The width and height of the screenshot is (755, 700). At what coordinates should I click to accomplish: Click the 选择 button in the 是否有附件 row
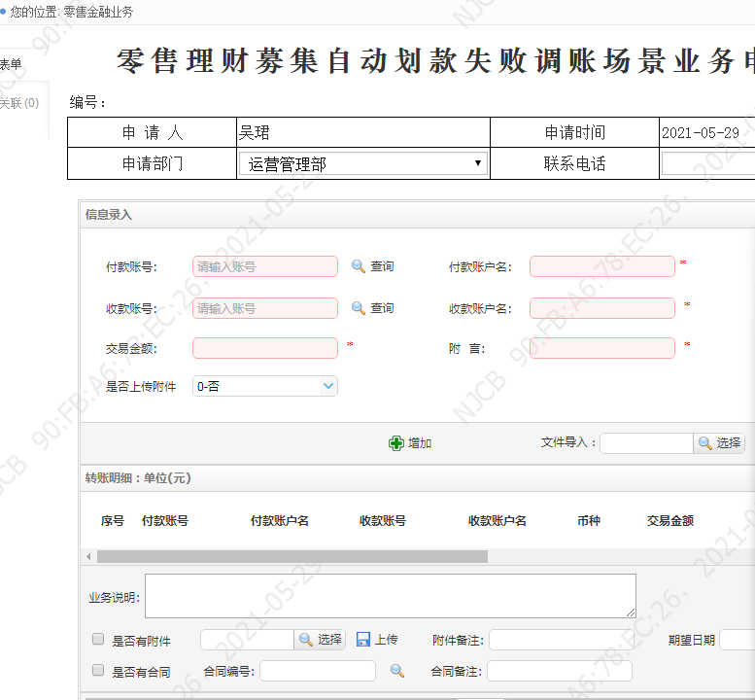(x=320, y=640)
